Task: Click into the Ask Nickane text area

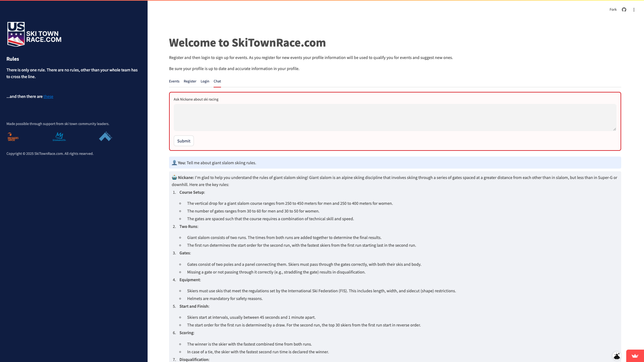Action: click(x=394, y=117)
